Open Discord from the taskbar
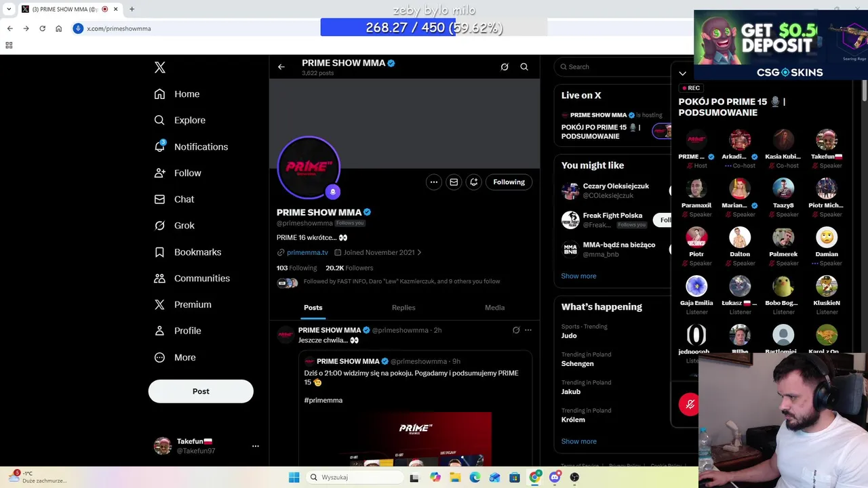Image resolution: width=868 pixels, height=488 pixels. click(555, 477)
